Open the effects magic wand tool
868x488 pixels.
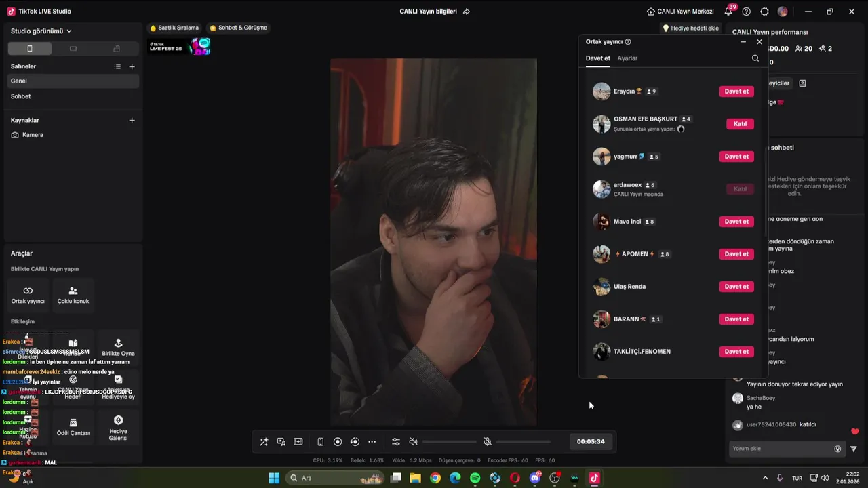(264, 442)
